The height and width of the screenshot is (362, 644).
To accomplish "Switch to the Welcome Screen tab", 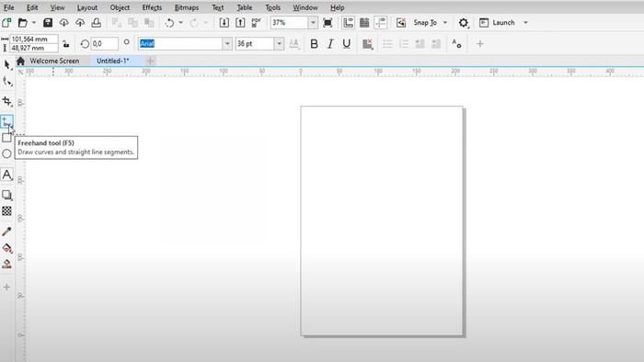I will tap(54, 61).
